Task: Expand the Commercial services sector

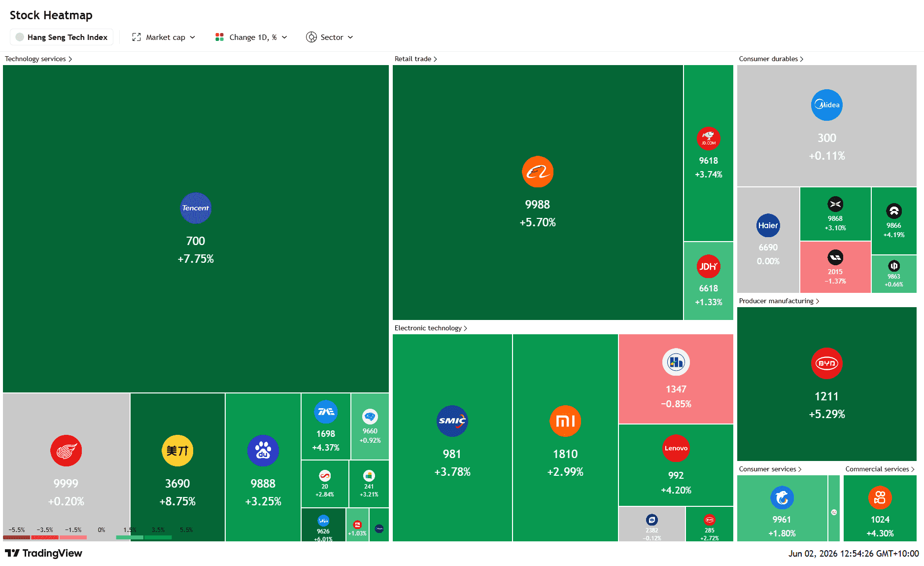Action: pyautogui.click(x=880, y=469)
